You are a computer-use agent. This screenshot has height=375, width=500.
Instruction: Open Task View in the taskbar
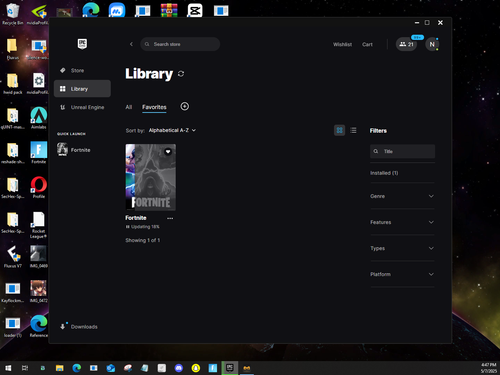[x=25, y=368]
